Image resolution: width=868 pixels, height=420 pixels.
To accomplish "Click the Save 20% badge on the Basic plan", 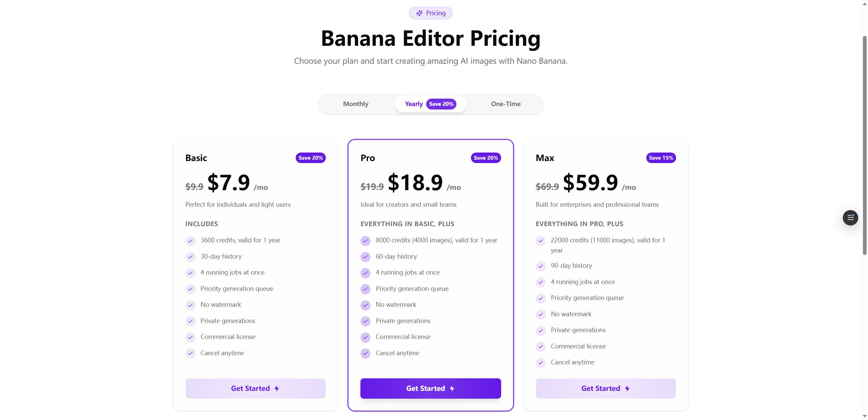I will point(310,158).
